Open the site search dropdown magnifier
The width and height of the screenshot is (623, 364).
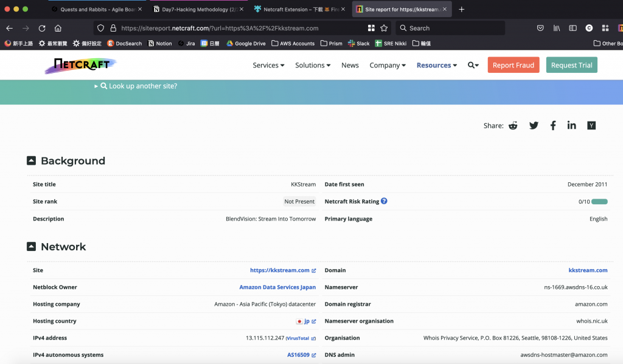tap(473, 65)
